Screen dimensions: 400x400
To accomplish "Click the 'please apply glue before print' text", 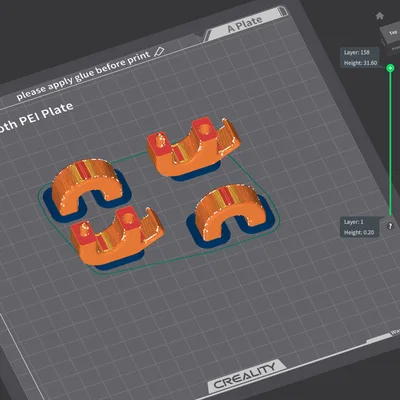I will pyautogui.click(x=83, y=77).
